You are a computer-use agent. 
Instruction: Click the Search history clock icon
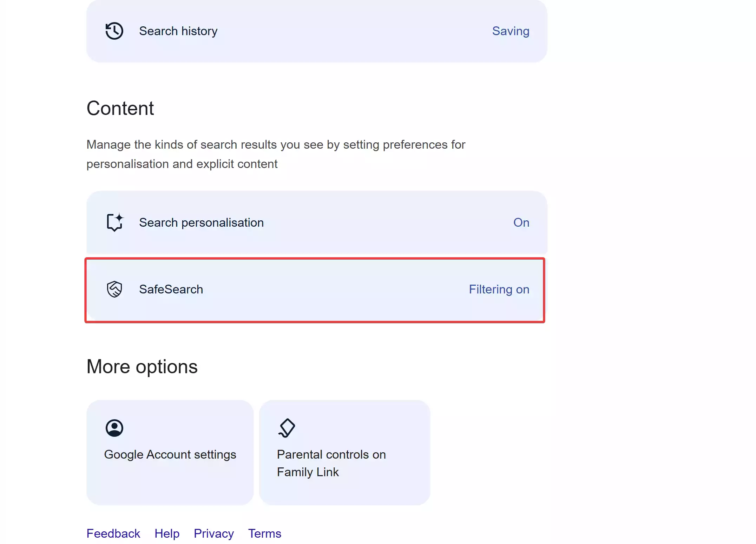(x=114, y=31)
